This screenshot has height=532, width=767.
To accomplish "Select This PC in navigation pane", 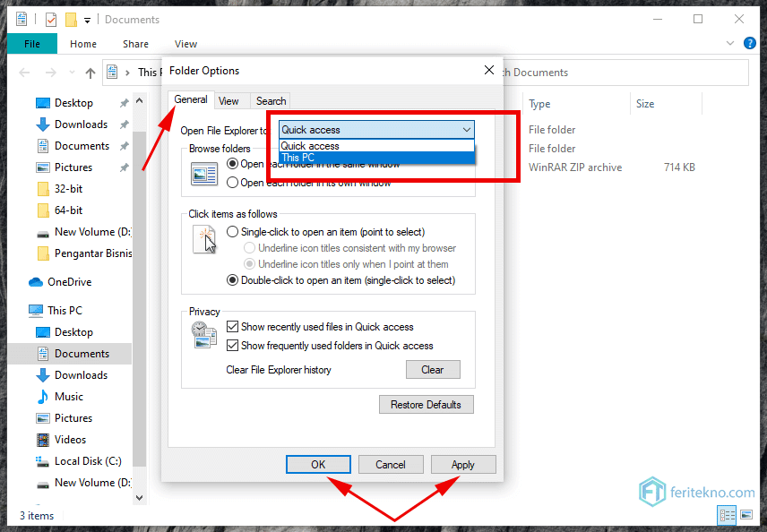I will (65, 311).
